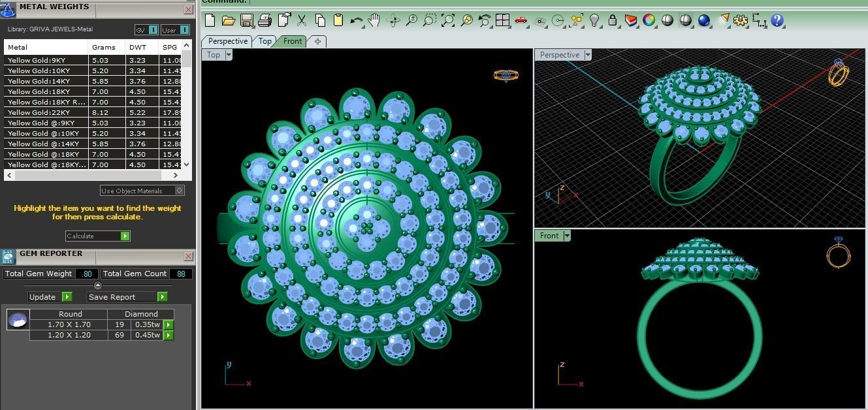
Task: Click the wireframe-shaded sphere icon
Action: pyautogui.click(x=685, y=20)
